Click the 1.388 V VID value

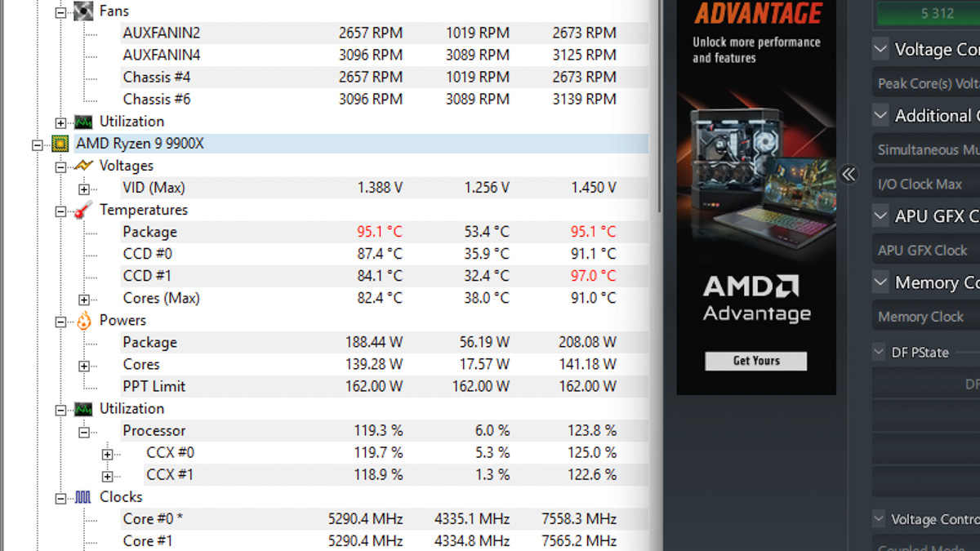coord(380,188)
